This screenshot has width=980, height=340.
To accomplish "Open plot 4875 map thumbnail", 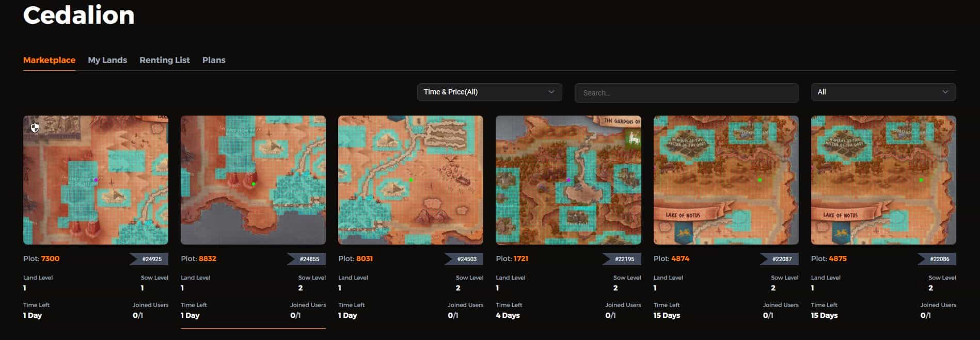I will point(883,180).
